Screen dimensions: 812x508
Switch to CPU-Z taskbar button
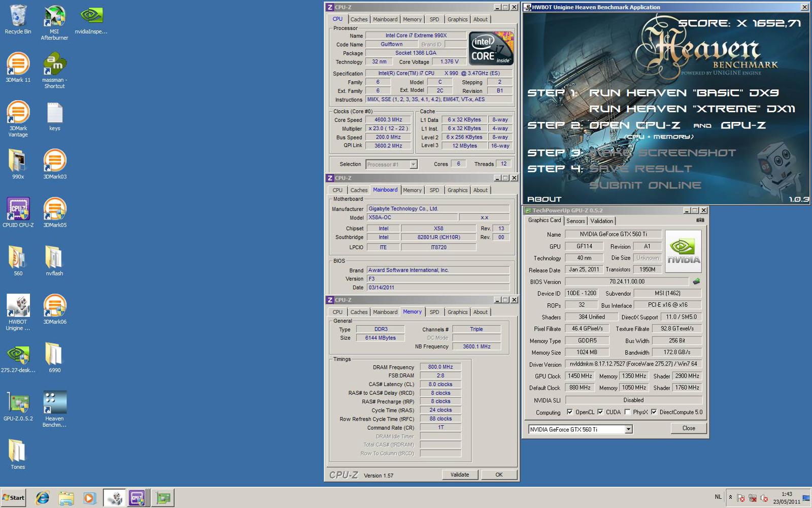(138, 498)
